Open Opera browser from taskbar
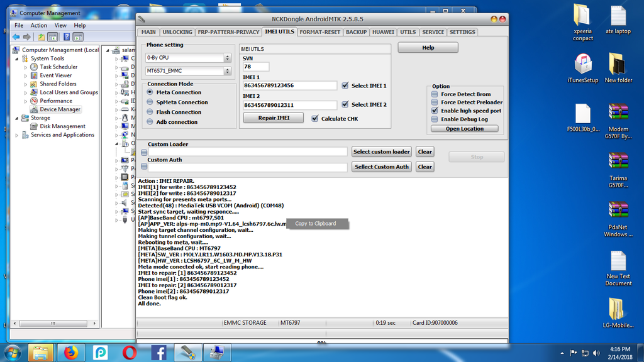 point(130,353)
